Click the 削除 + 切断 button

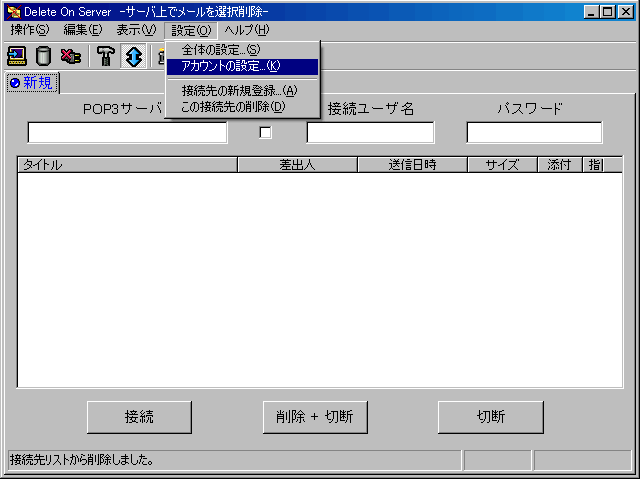(x=315, y=417)
